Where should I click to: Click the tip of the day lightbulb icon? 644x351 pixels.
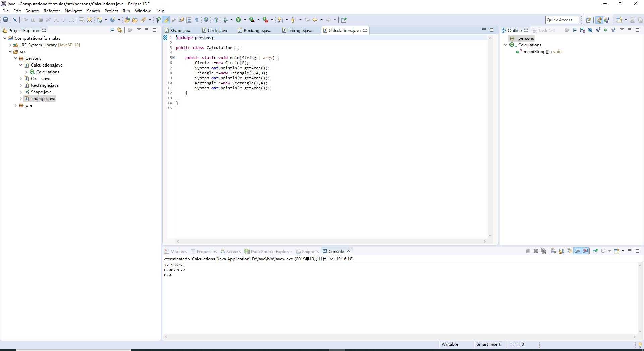click(640, 345)
